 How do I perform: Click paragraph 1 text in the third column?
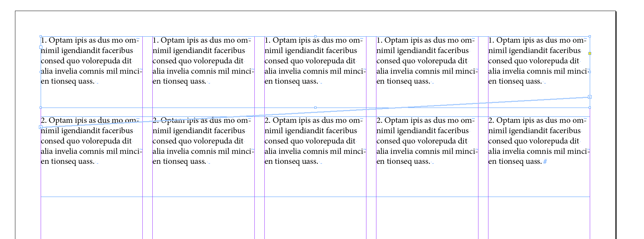click(315, 61)
